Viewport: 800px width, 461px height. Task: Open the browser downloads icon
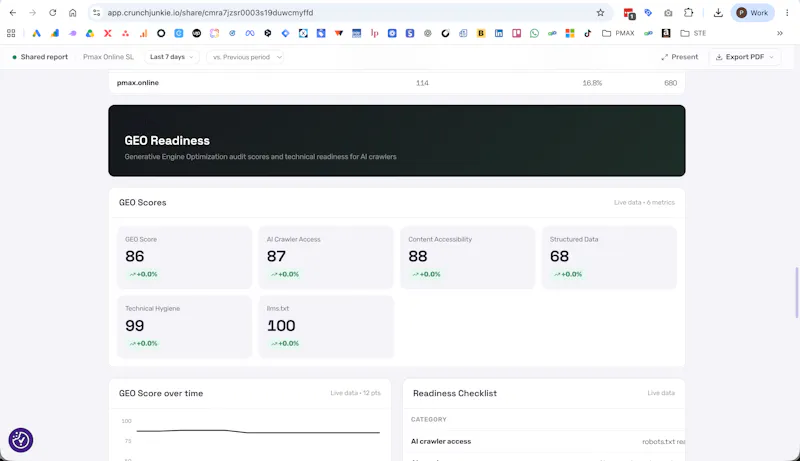pos(718,13)
